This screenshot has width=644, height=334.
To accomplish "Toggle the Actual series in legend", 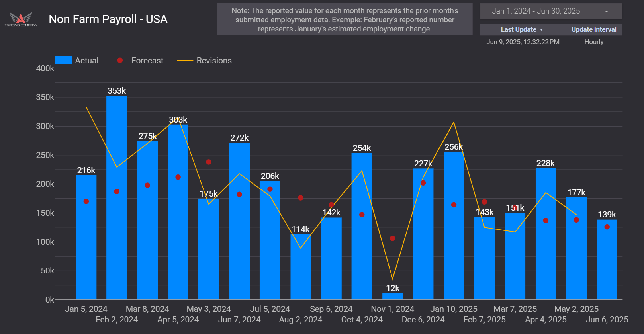I will tap(86, 61).
